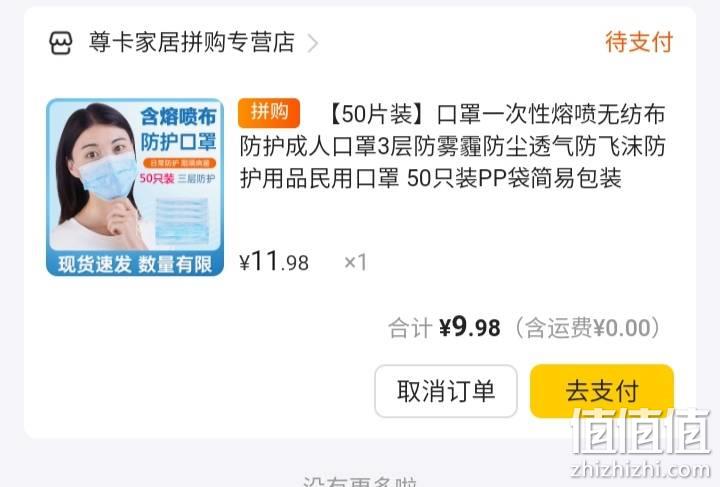Expand store details via the chevron arrow
This screenshot has width=720, height=487.
(x=313, y=44)
